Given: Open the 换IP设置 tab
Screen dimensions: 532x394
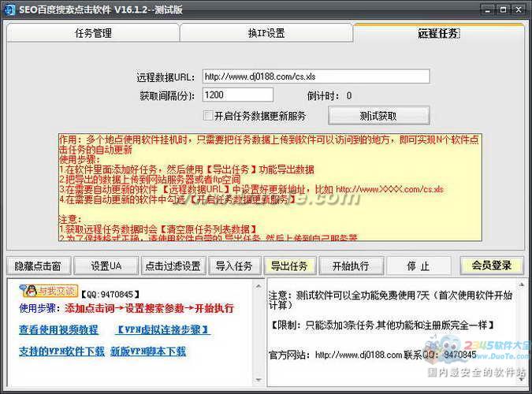Looking at the screenshot, I should (x=266, y=33).
